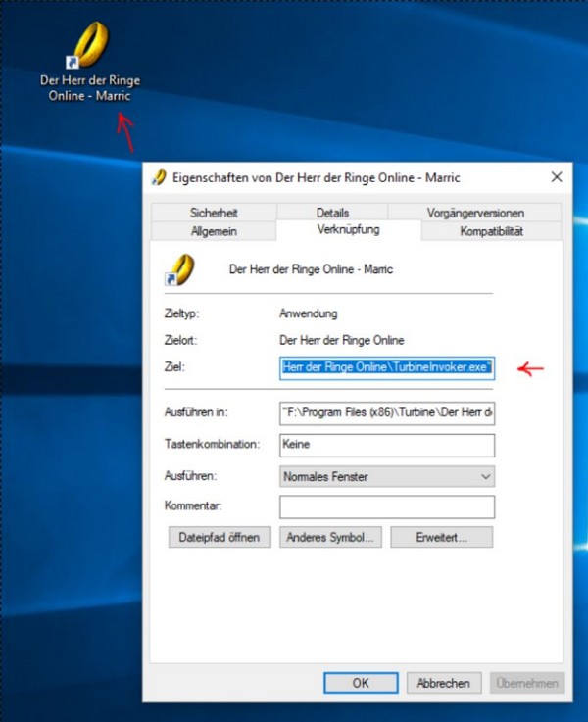
Task: Click the large ring shortcut icon in Verknüpfung tab
Action: (179, 269)
